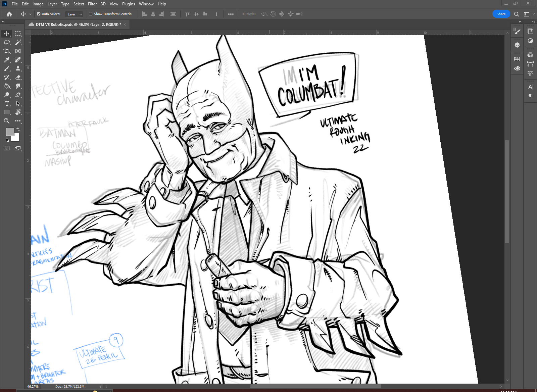Open the Auto-Select Layer dropdown

(74, 14)
